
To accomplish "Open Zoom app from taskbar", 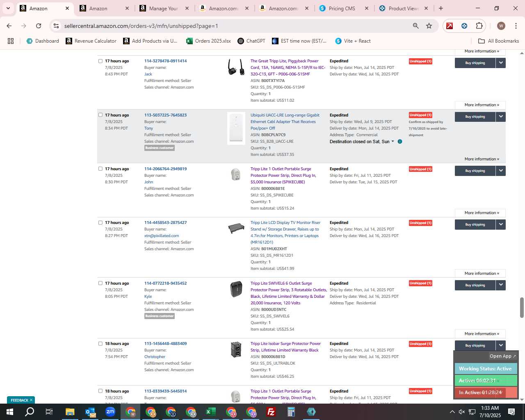I will tap(110, 412).
